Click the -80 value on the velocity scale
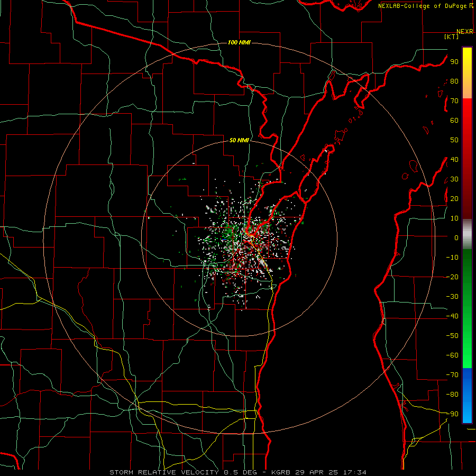The image size is (476, 476). pyautogui.click(x=452, y=395)
